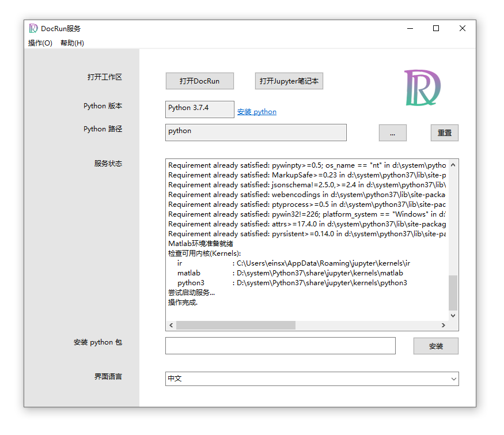504x435 pixels.
Task: Focus the 安装 python 包 input field
Action: pos(281,346)
